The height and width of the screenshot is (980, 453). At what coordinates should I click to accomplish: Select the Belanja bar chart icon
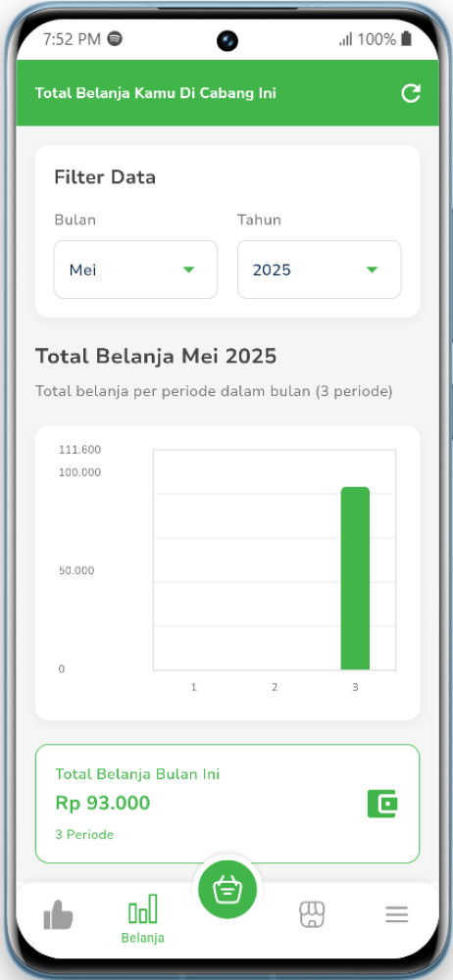point(142,908)
